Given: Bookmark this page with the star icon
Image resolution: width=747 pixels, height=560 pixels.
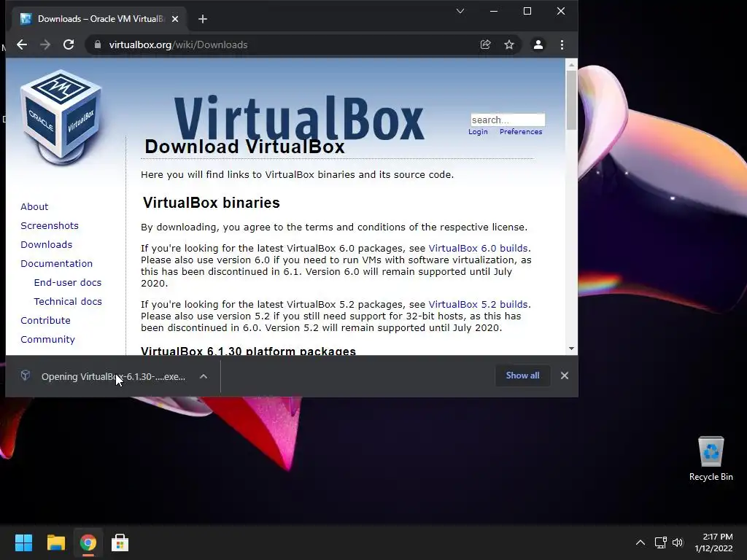Looking at the screenshot, I should pyautogui.click(x=509, y=44).
